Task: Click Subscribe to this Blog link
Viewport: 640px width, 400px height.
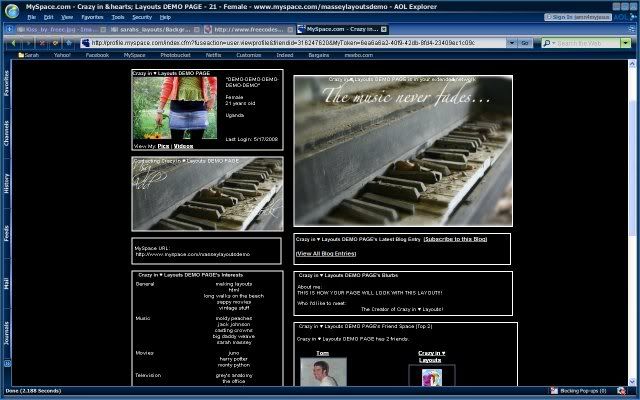Action: pyautogui.click(x=456, y=239)
